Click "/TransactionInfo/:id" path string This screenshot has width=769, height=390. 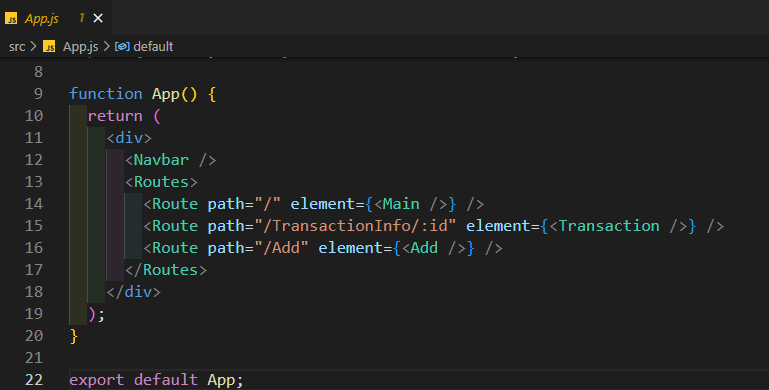tap(356, 226)
